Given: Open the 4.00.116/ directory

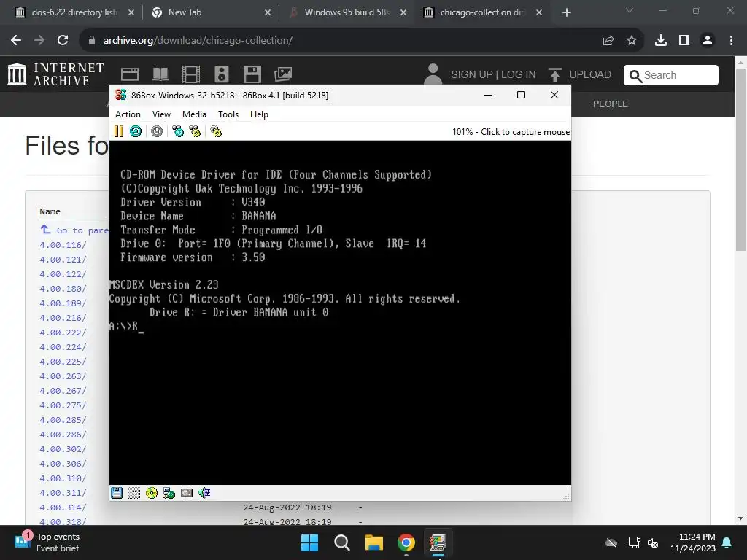Looking at the screenshot, I should pyautogui.click(x=63, y=245).
